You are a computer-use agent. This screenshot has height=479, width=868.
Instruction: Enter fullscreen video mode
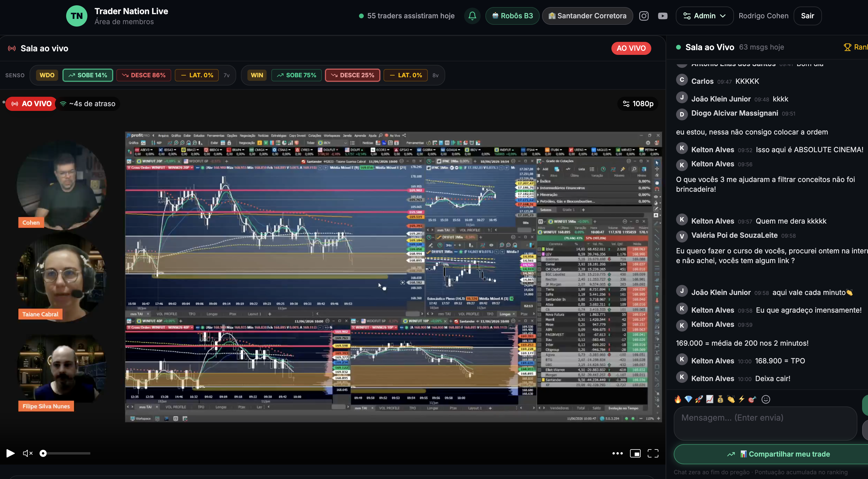(653, 453)
